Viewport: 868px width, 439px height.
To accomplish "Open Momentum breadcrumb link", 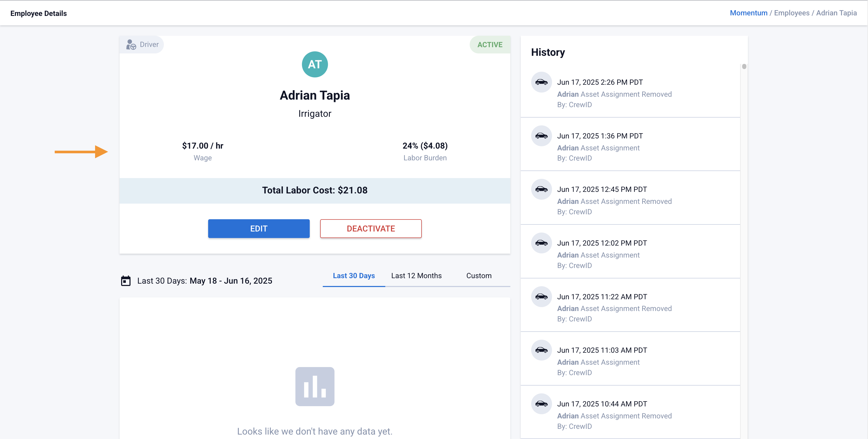I will coord(748,13).
